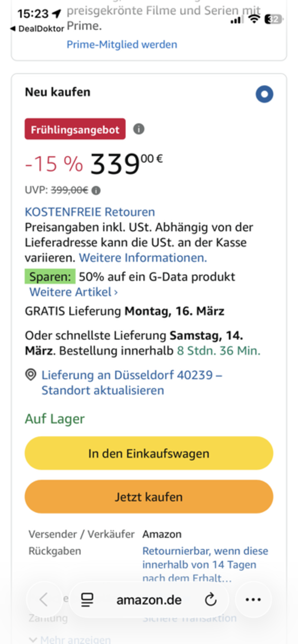Tap the back chevron in the browser toolbar
Image resolution: width=298 pixels, height=644 pixels.
(44, 600)
